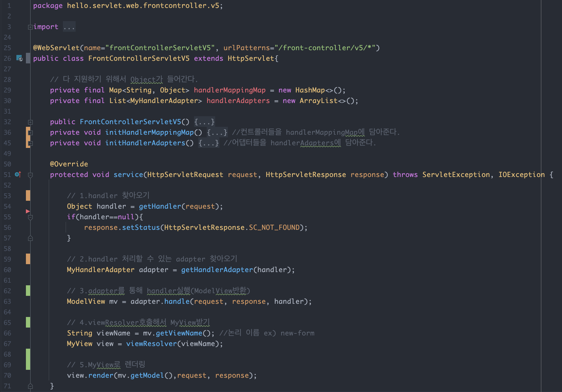The height and width of the screenshot is (392, 562).
Task: Expand the collapsed import block
Action: (x=30, y=27)
